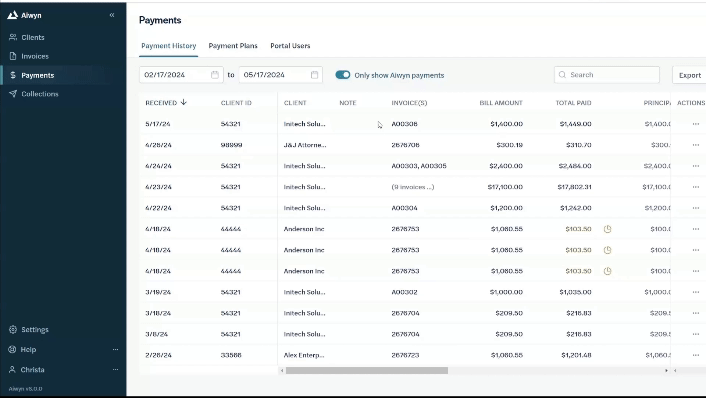Open actions menu for 3/18/24 payment
This screenshot has height=398, width=706.
click(696, 313)
